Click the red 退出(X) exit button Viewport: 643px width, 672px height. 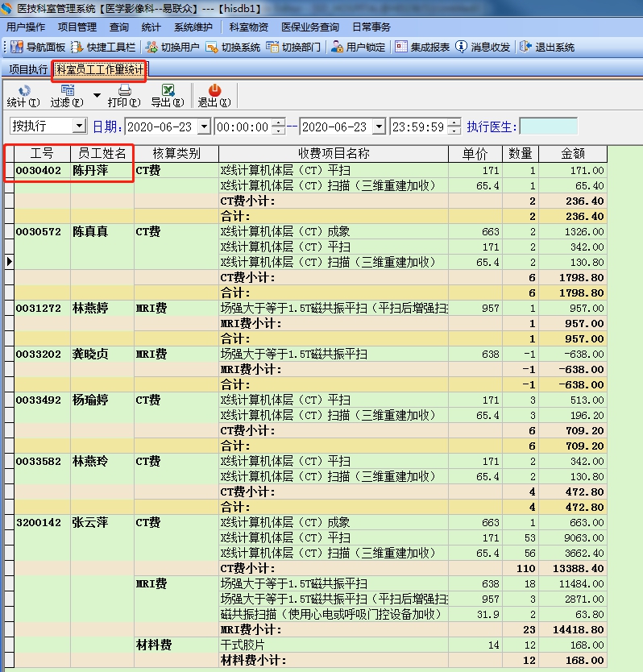coord(214,96)
